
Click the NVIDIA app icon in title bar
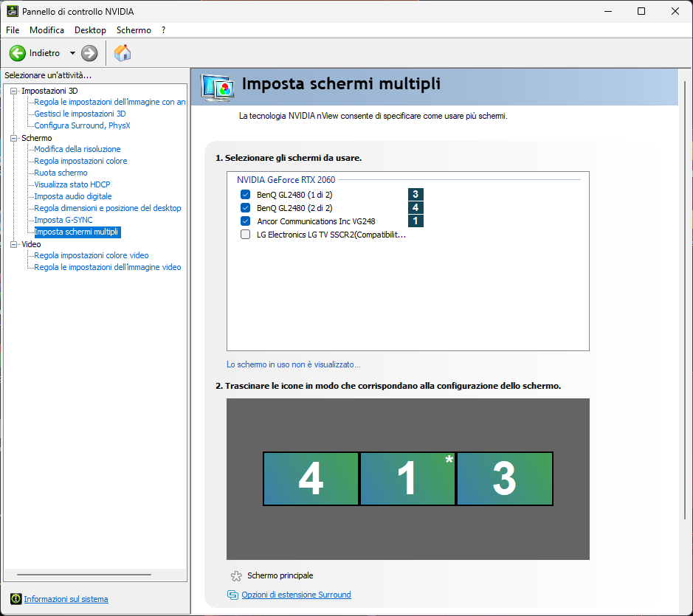[13, 11]
